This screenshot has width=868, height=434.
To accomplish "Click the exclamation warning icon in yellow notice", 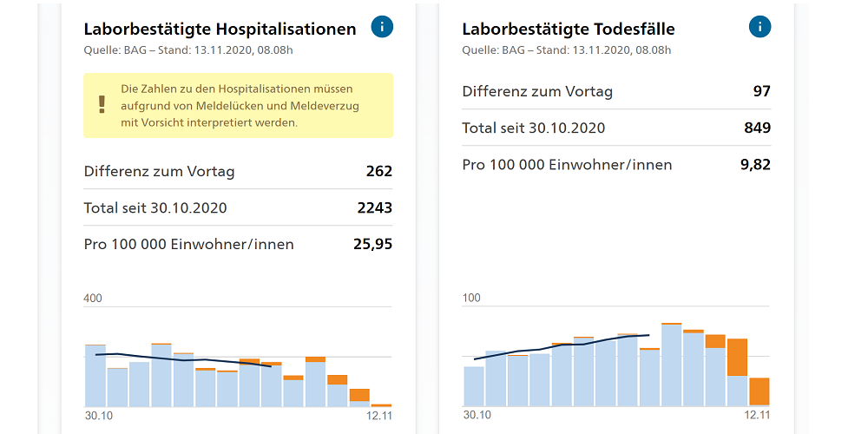I will [102, 105].
